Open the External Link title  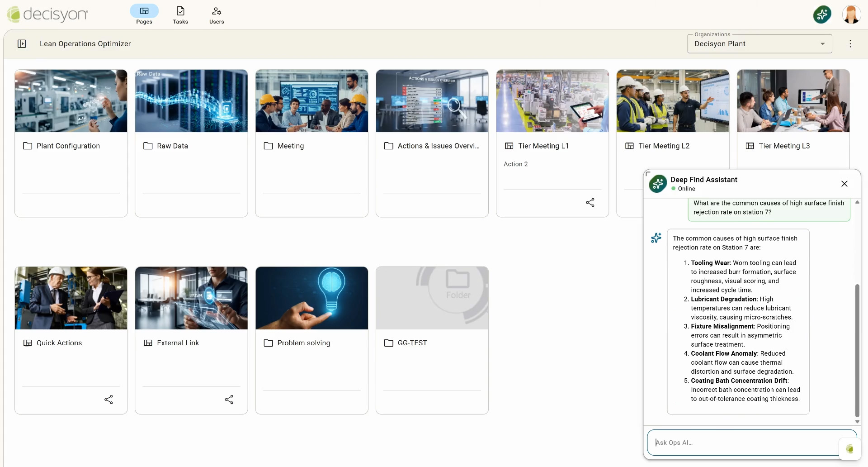point(178,343)
